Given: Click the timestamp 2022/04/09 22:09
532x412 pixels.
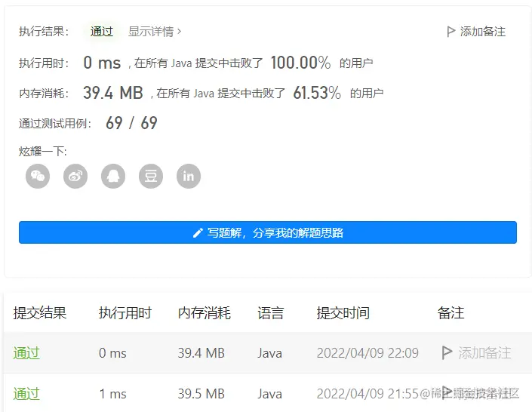Looking at the screenshot, I should tap(367, 353).
